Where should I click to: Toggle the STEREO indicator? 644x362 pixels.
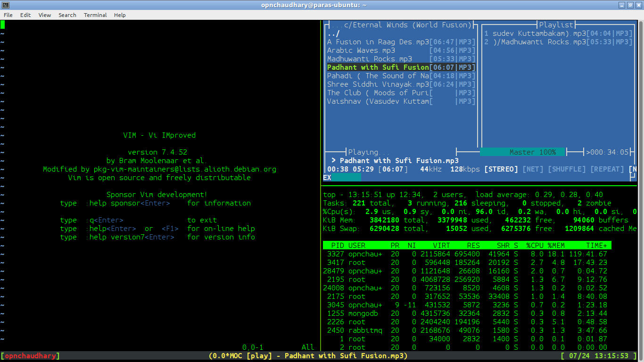click(501, 169)
